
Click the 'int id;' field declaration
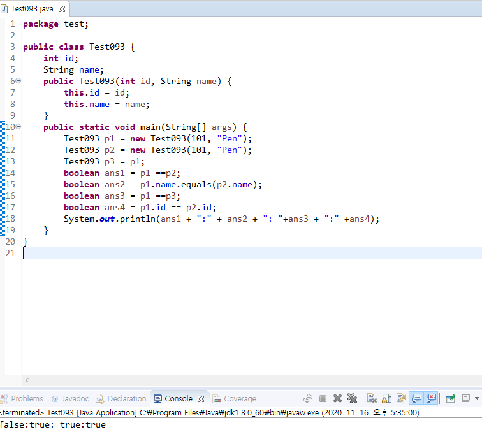click(x=61, y=58)
